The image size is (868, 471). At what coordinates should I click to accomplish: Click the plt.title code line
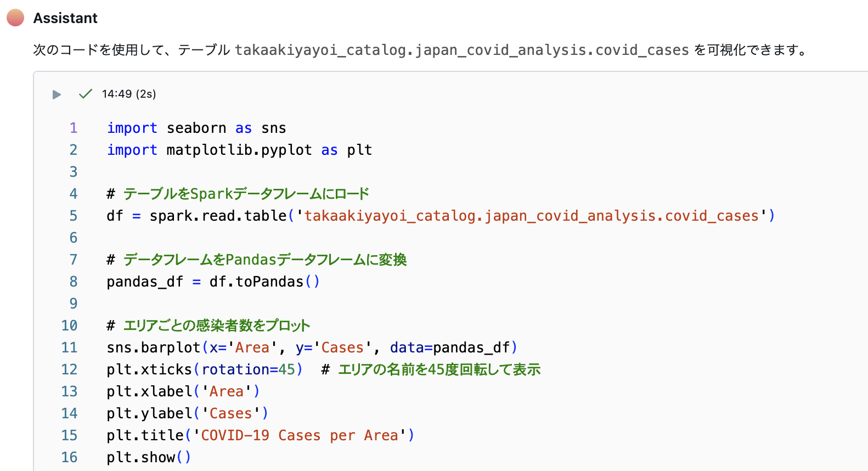(x=261, y=435)
